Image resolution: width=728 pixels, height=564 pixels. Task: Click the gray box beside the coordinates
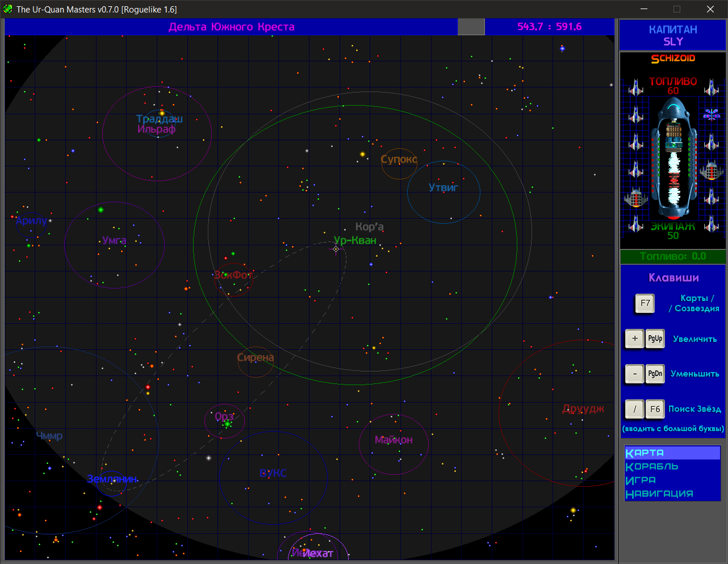pos(471,27)
